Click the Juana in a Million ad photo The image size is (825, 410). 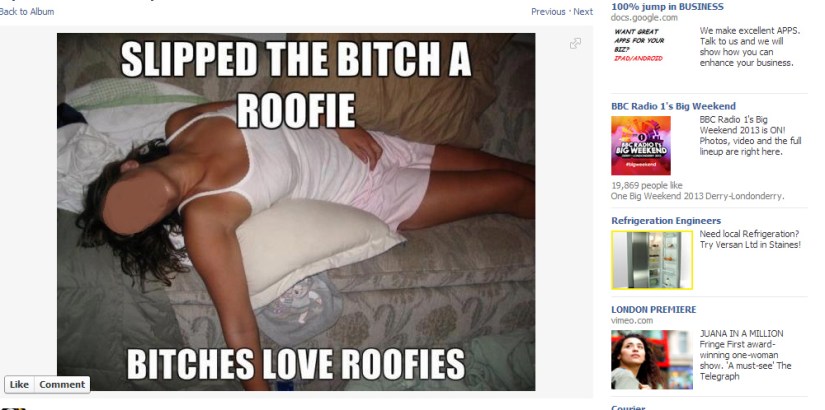652,359
